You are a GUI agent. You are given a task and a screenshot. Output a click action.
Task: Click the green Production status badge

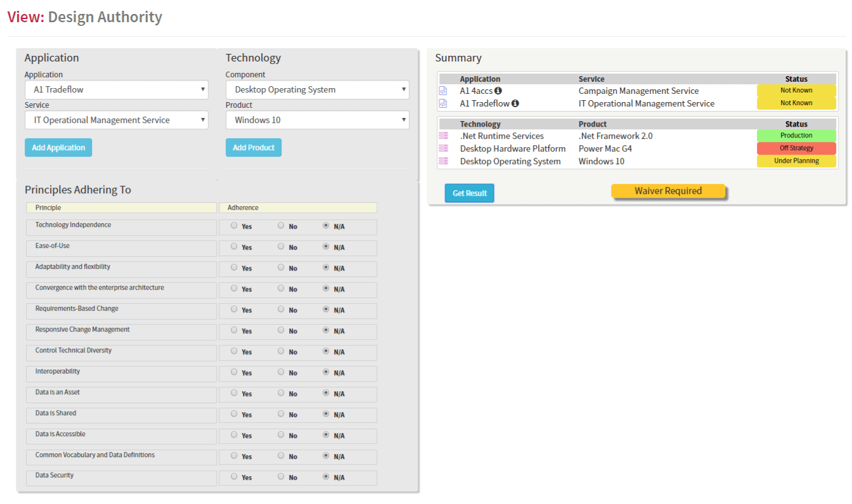pyautogui.click(x=796, y=136)
